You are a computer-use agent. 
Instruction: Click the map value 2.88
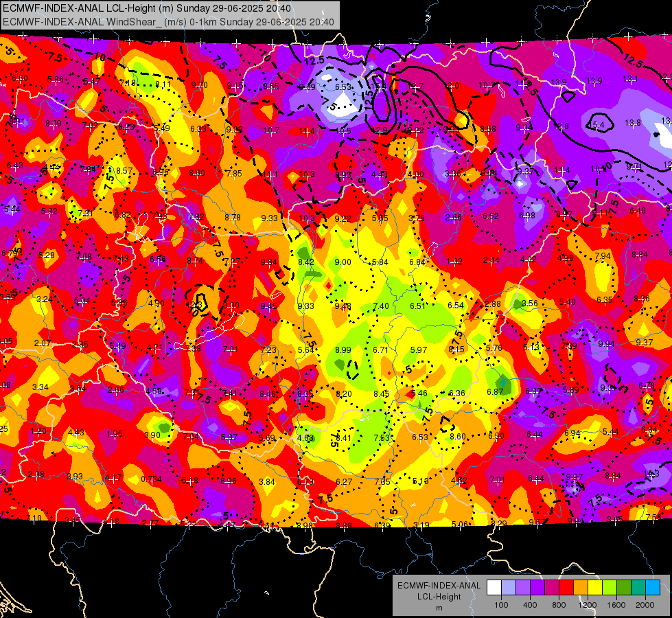point(493,304)
